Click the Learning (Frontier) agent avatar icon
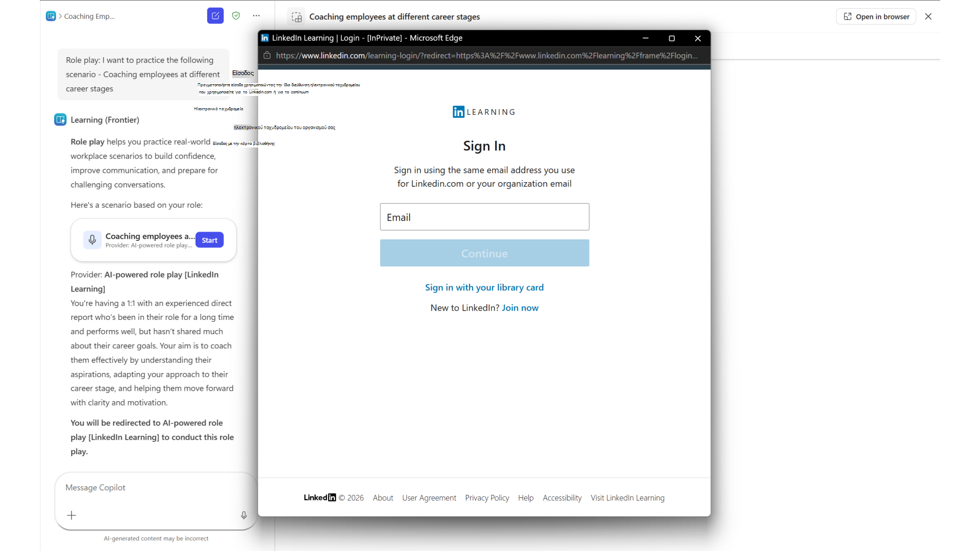This screenshot has width=980, height=551. coord(60,119)
